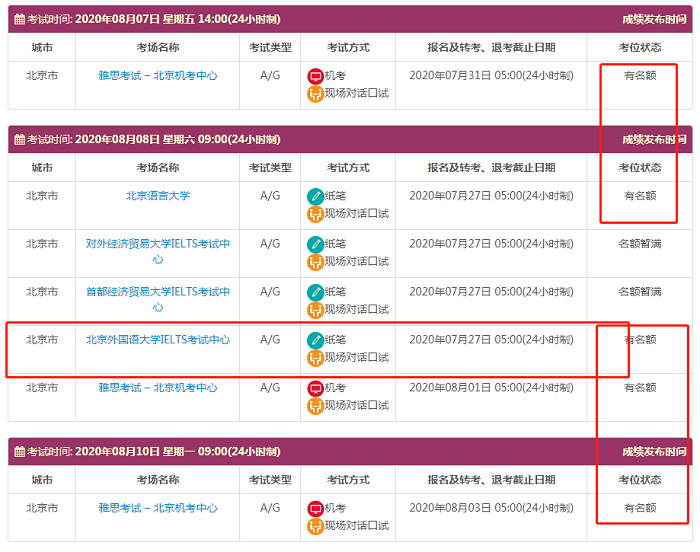
Task: Click 2020年07月27日 deadline in 首都经济贸易大学 row
Action: [491, 292]
